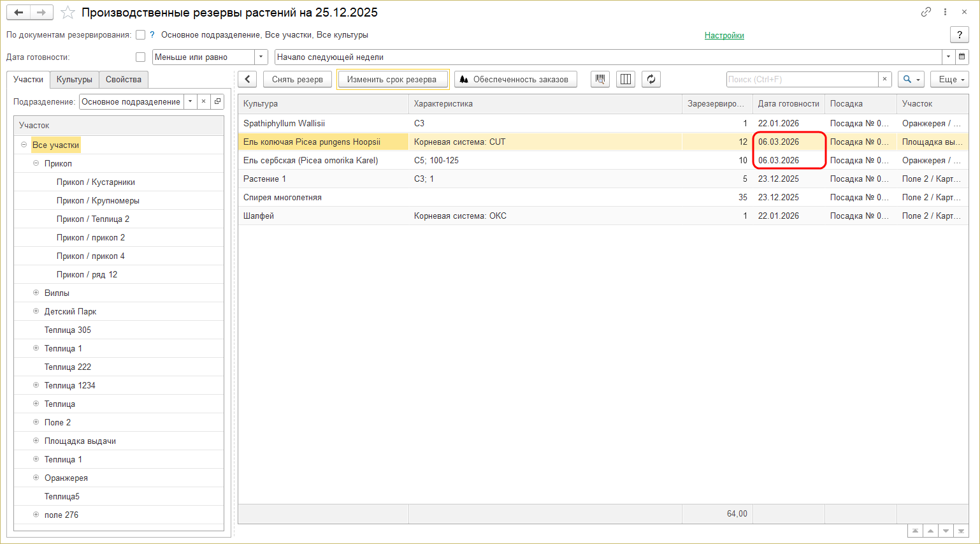Image resolution: width=980 pixels, height=544 pixels.
Task: Go back with the left arrow button
Action: coord(18,12)
